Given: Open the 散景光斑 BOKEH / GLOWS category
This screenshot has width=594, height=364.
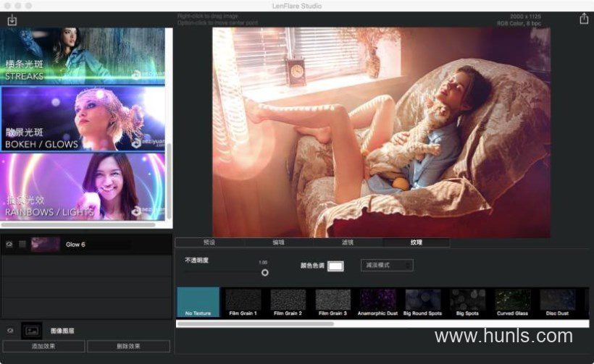Looking at the screenshot, I should 83,119.
